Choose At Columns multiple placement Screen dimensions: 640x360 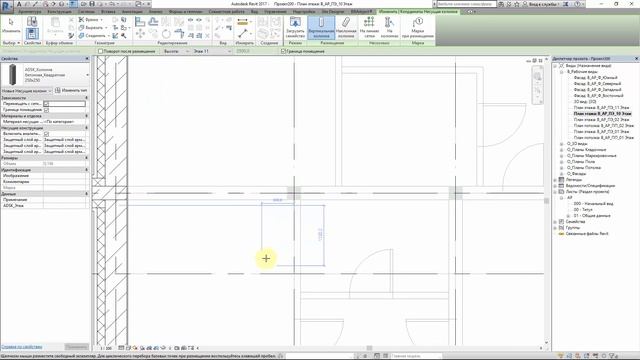coord(389,27)
